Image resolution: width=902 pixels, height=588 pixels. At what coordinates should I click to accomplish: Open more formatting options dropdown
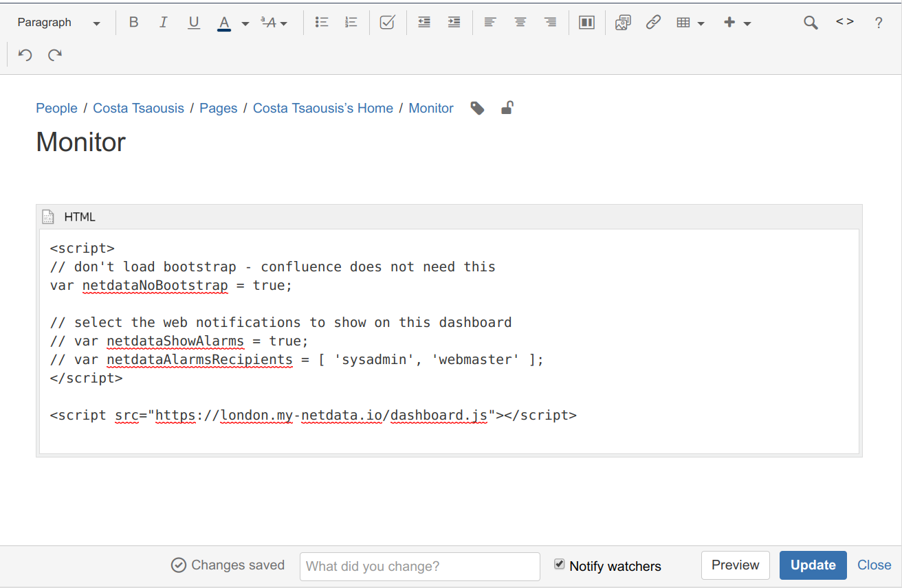[274, 23]
